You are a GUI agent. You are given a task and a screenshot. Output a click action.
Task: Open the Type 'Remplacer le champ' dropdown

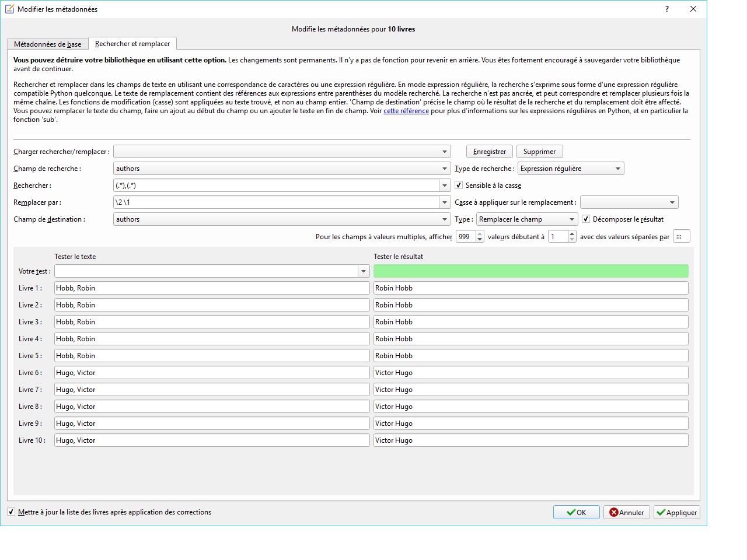[x=527, y=219]
